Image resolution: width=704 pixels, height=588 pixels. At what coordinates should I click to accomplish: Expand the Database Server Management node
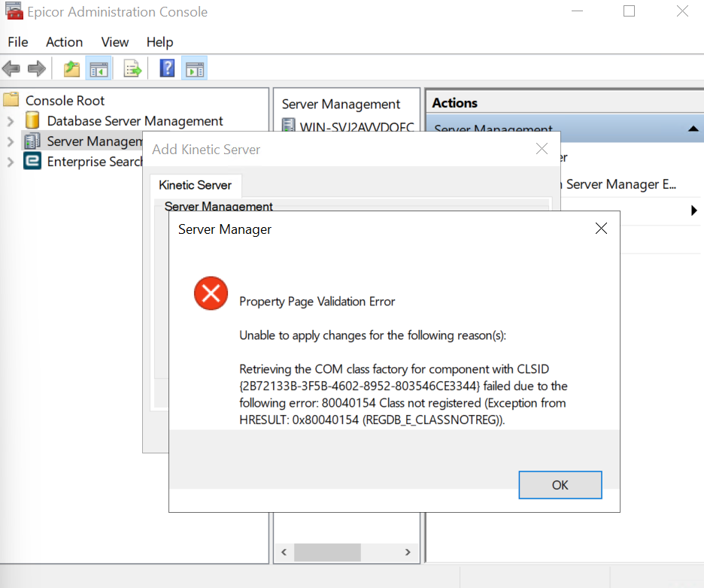[11, 121]
